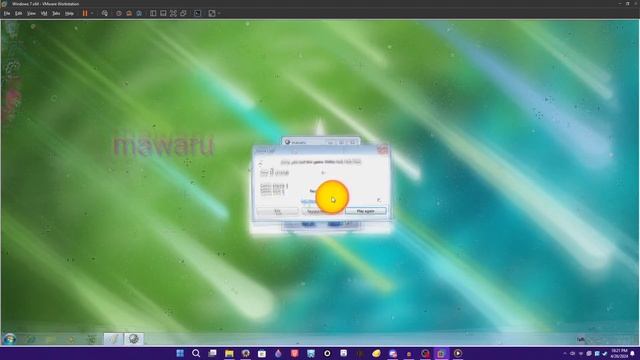
Task: Open the Edit menu in VMware
Action: pos(18,13)
